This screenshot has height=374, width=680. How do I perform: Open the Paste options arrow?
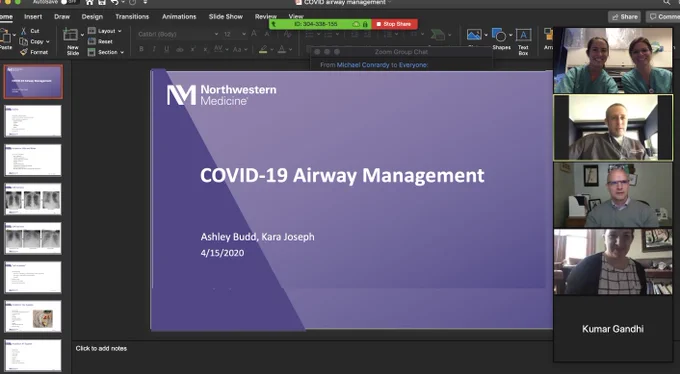coord(14,35)
